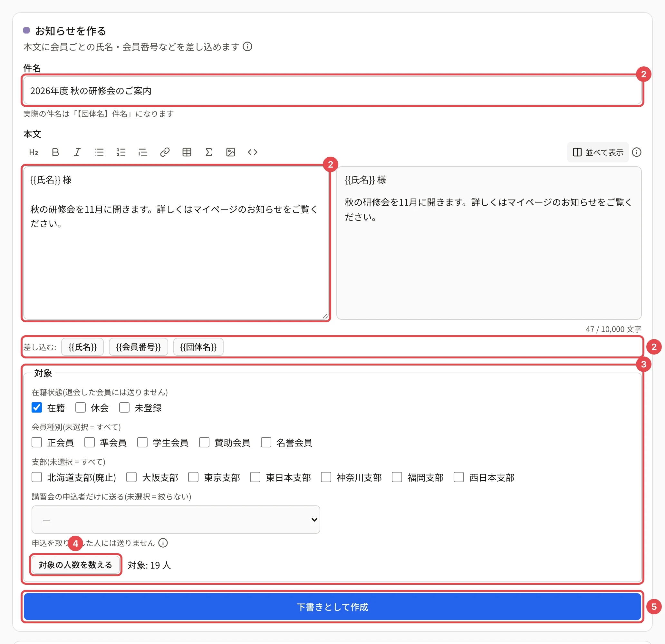Toggle bold formatting in the editor toolbar
The height and width of the screenshot is (644, 665).
pos(55,152)
